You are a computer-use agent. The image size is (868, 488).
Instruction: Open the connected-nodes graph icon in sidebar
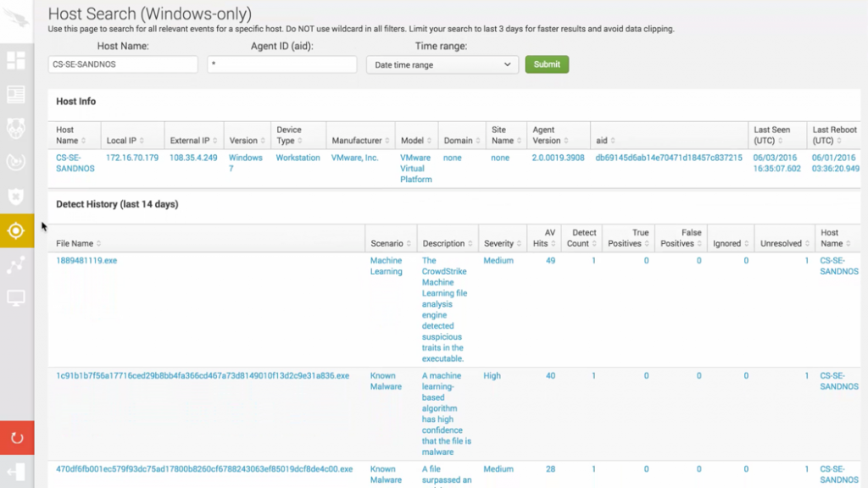pos(15,264)
